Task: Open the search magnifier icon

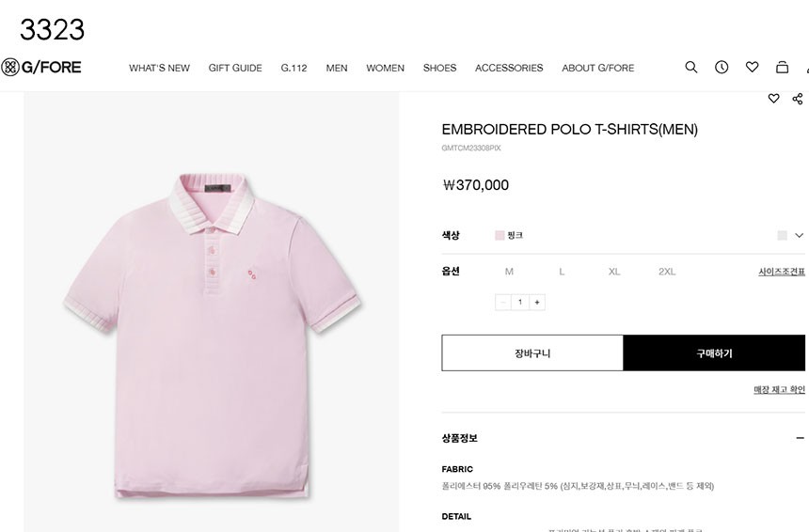Action: pyautogui.click(x=690, y=67)
